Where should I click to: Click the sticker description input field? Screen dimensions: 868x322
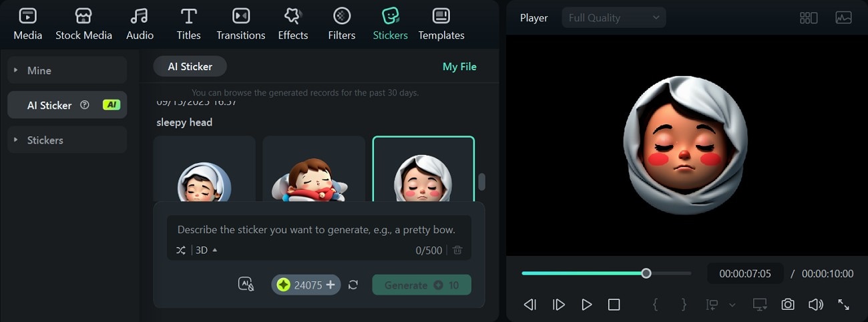tap(319, 230)
